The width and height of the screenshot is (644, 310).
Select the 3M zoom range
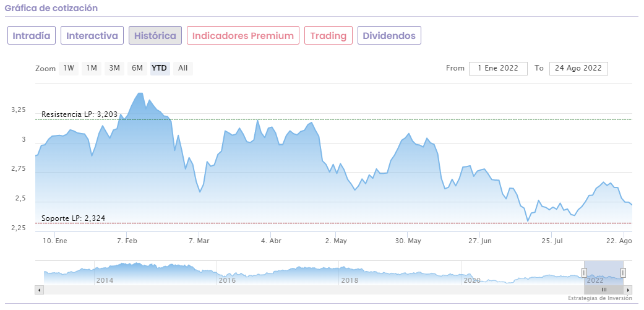(x=114, y=68)
